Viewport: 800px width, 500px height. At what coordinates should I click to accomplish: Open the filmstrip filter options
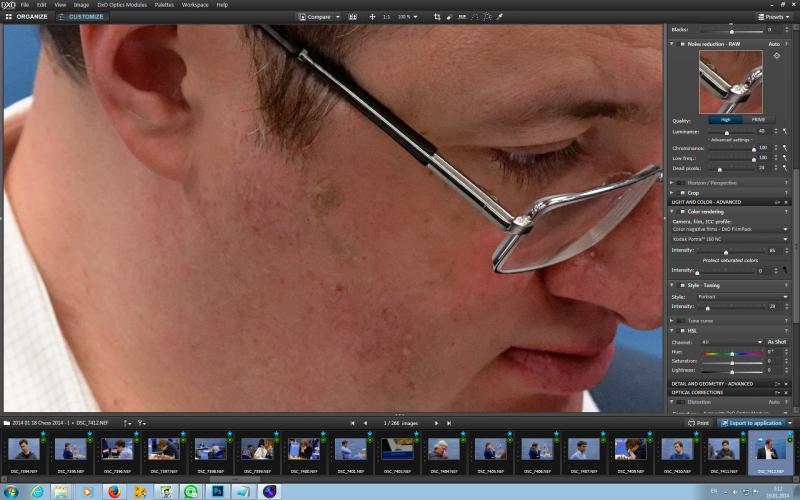click(142, 423)
